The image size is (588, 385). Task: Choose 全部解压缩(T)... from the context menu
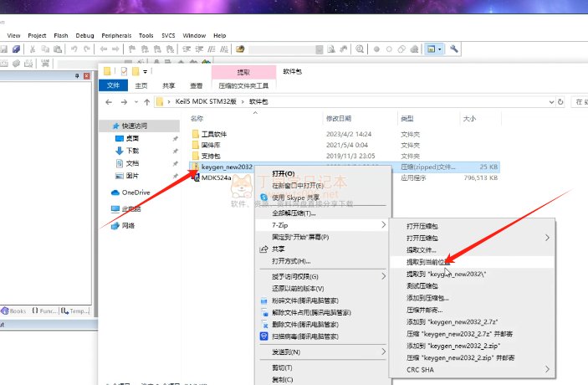[294, 213]
